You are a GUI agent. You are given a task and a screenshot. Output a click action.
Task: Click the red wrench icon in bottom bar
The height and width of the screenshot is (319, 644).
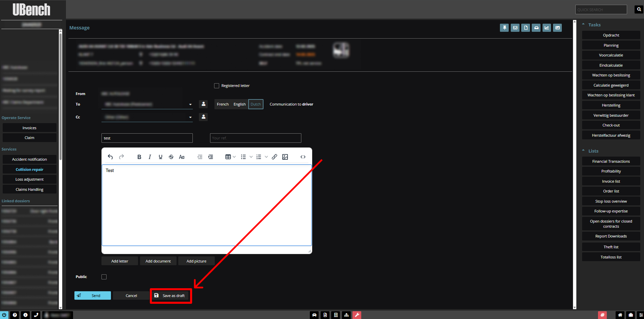[x=357, y=315]
